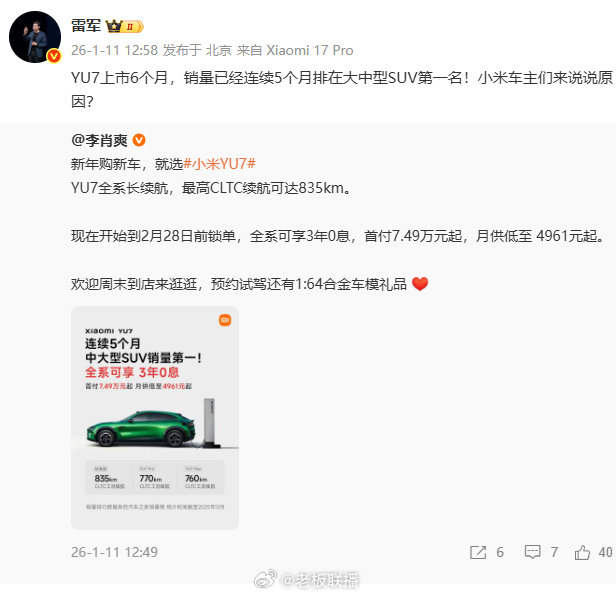This screenshot has width=616, height=596.
Task: Open the @李肖爽 mention link
Action: (99, 140)
